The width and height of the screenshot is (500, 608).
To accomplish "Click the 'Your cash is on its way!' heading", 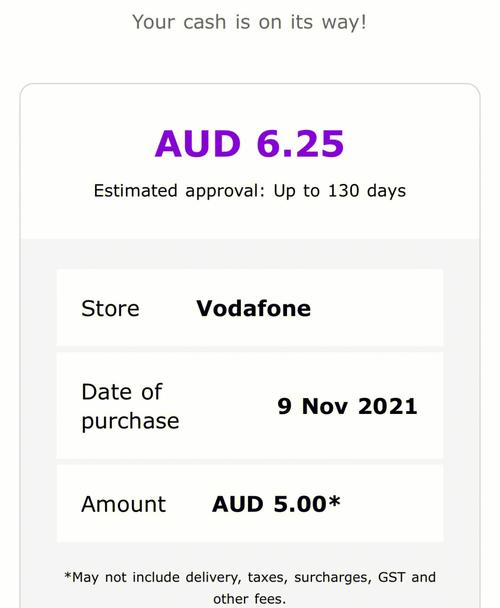I will pyautogui.click(x=249, y=22).
